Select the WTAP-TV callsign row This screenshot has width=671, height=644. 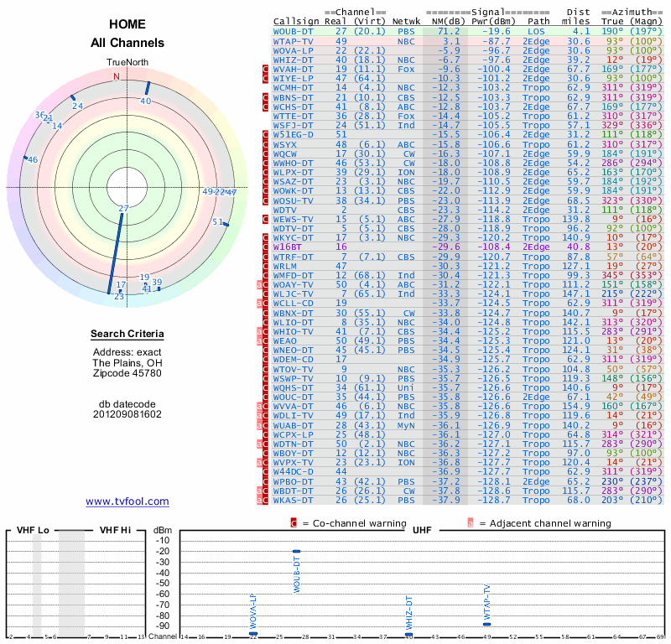click(x=294, y=40)
